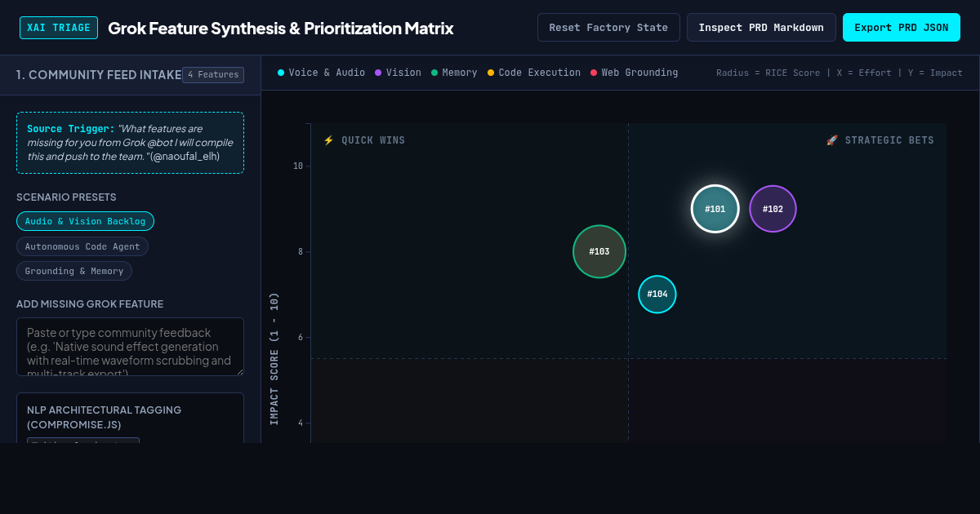Click the Y-axis tick value 6
This screenshot has height=514, width=980.
[x=301, y=337]
